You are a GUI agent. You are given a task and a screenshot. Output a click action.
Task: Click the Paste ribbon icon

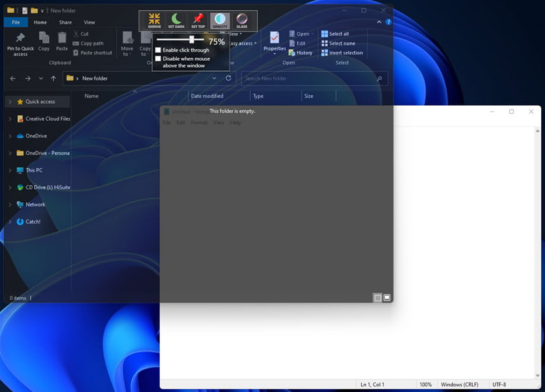[x=62, y=41]
